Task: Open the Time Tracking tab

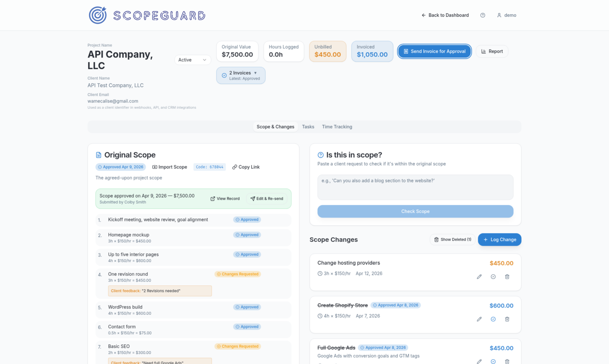Action: tap(337, 127)
